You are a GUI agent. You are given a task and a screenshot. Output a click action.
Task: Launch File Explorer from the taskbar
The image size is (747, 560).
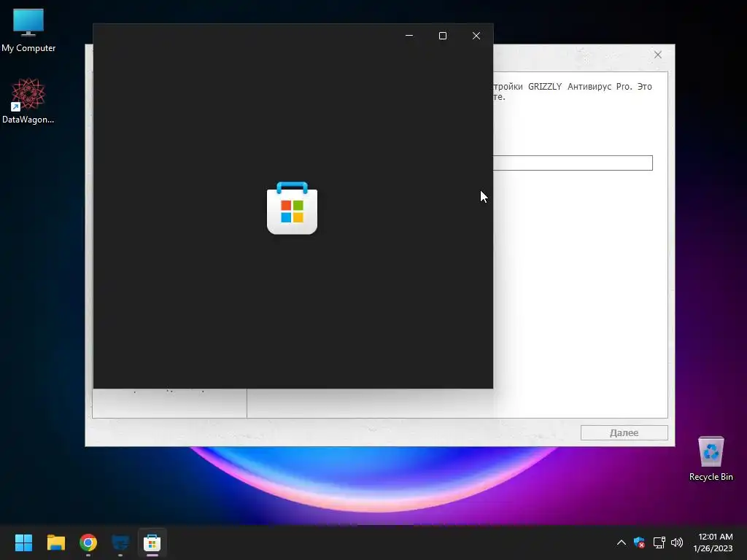pos(55,542)
